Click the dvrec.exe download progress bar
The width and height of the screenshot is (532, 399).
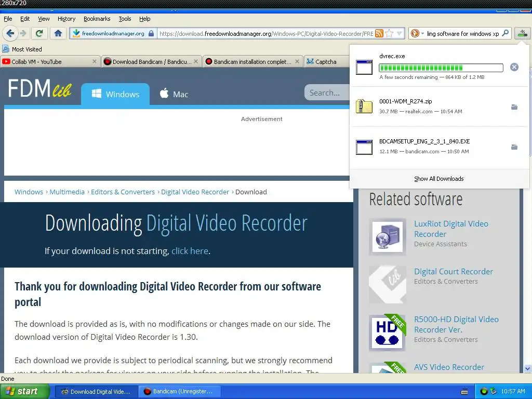coord(441,68)
